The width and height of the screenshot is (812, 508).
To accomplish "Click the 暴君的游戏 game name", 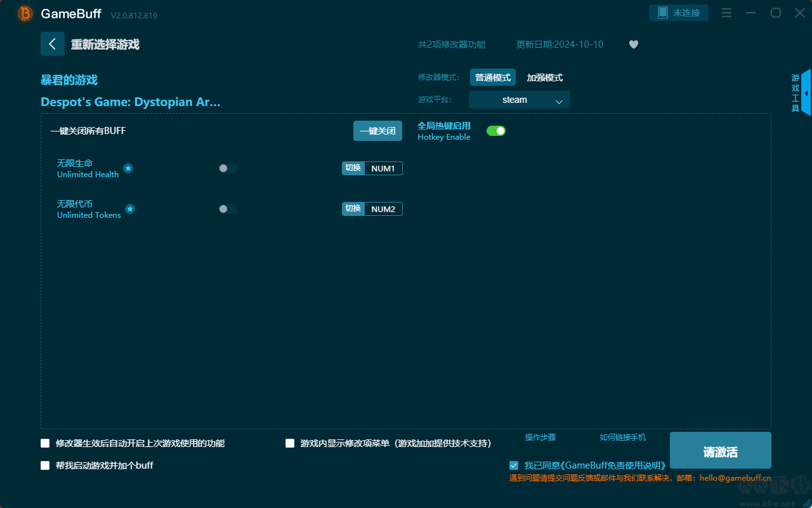I will [x=69, y=80].
